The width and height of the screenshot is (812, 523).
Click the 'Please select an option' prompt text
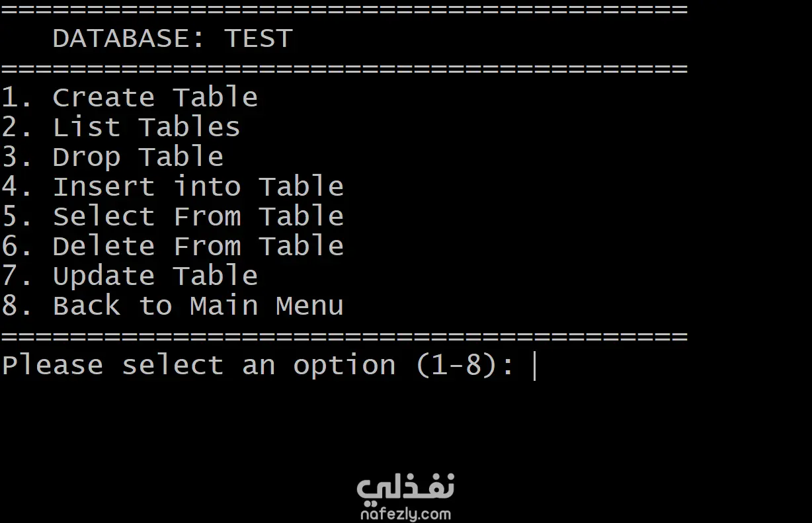[198, 366]
